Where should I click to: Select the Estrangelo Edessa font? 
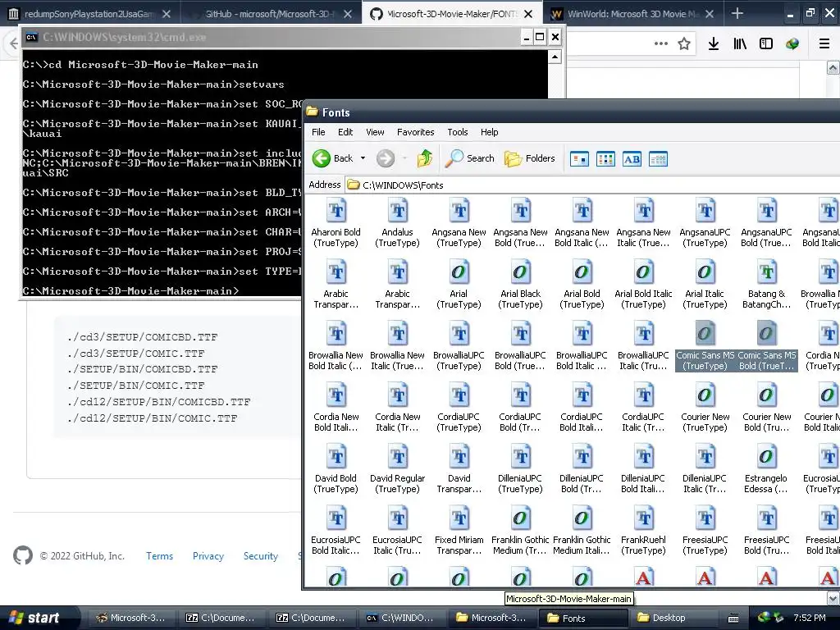pyautogui.click(x=766, y=469)
